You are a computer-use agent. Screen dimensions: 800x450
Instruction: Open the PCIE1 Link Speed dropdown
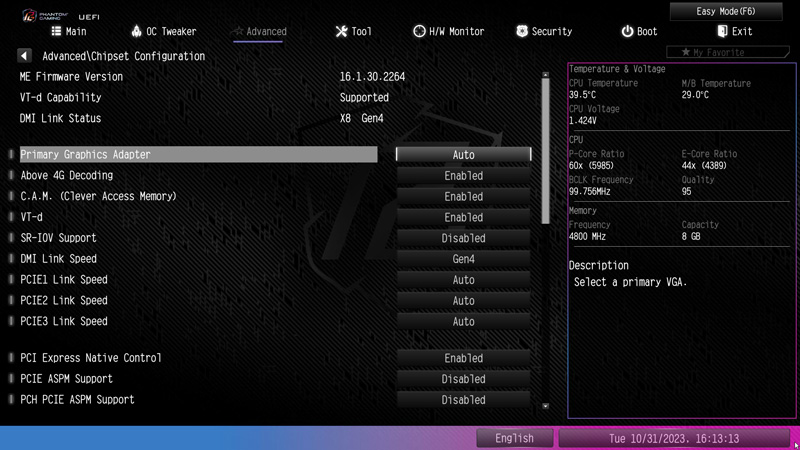pyautogui.click(x=463, y=280)
